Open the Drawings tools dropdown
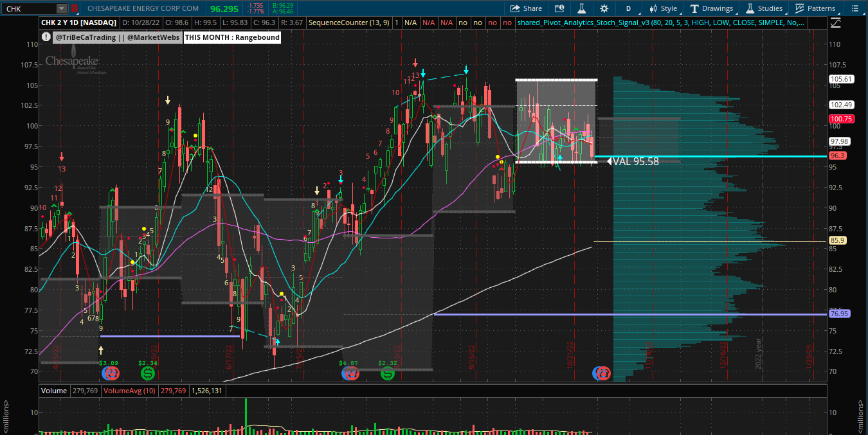Image resolution: width=868 pixels, height=435 pixels. tap(711, 8)
